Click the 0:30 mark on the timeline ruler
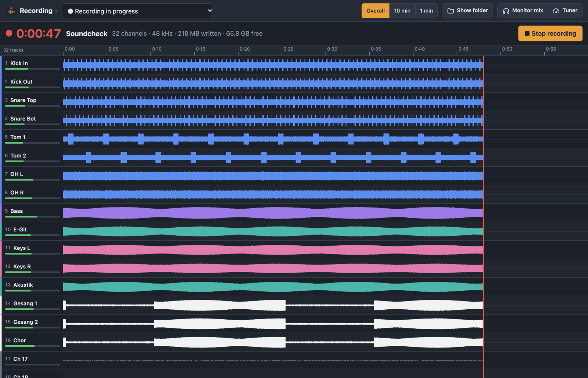 [x=332, y=49]
